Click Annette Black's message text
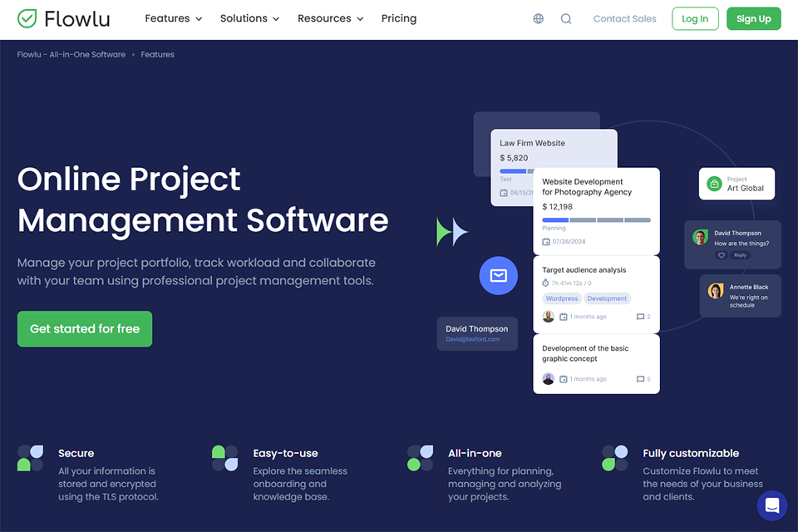Image resolution: width=798 pixels, height=532 pixels. [x=749, y=302]
